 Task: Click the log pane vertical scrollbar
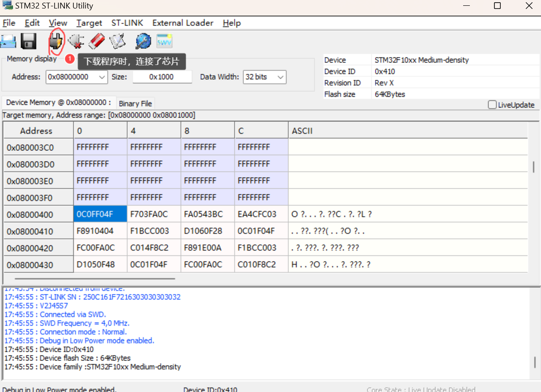(534, 362)
